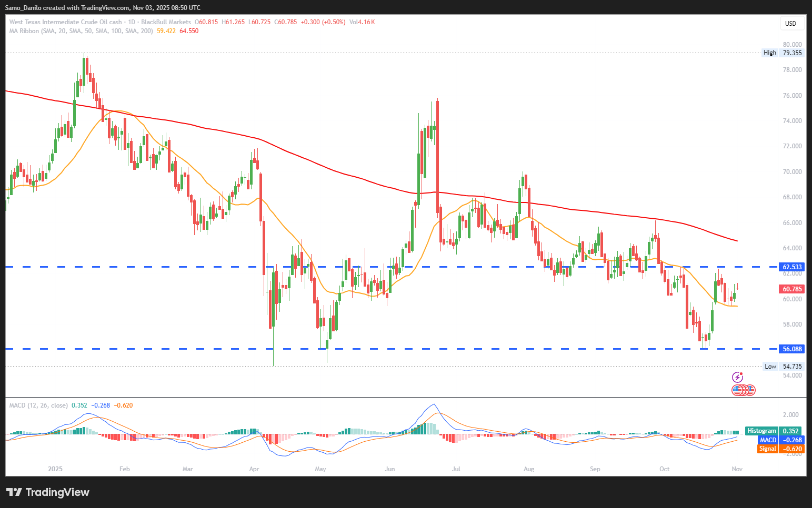Click the High 79.355 price label
This screenshot has height=508, width=812.
pos(784,53)
